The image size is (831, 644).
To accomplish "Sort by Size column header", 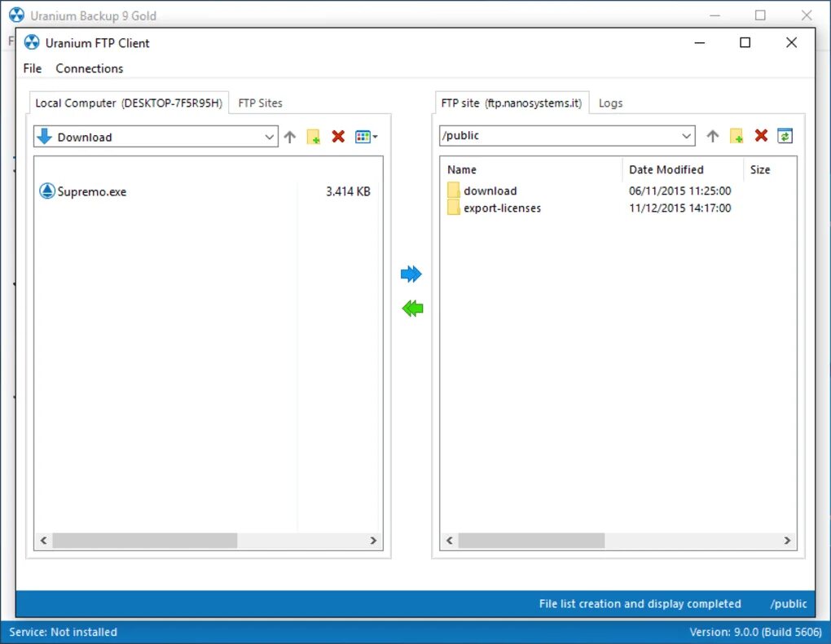I will 770,169.
